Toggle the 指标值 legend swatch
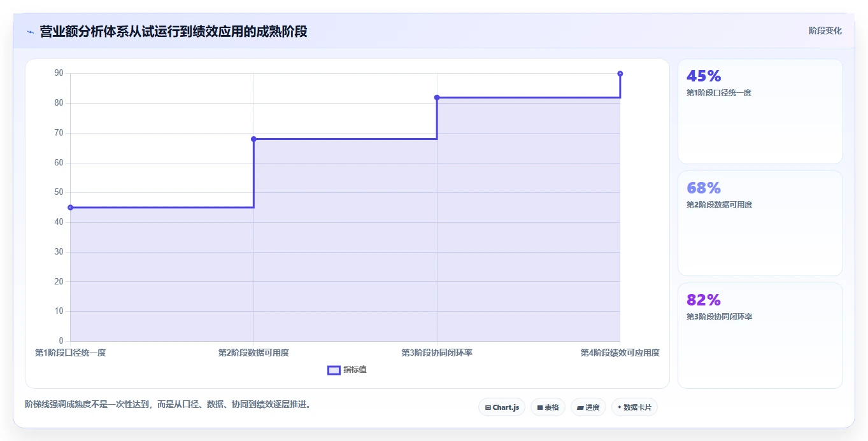 coord(334,370)
